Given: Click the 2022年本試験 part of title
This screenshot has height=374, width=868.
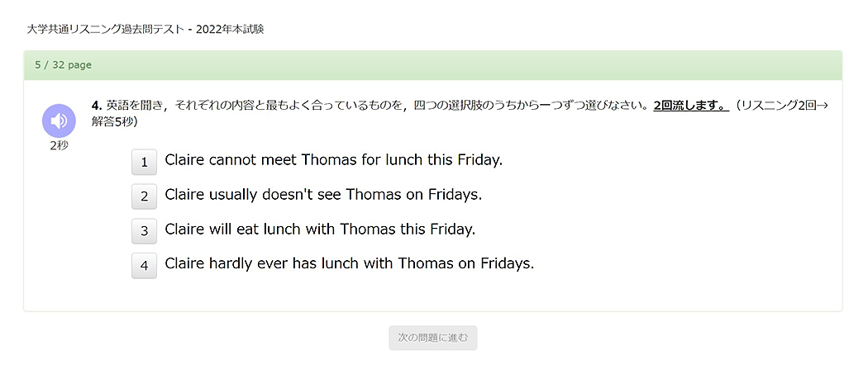Looking at the screenshot, I should pyautogui.click(x=230, y=30).
